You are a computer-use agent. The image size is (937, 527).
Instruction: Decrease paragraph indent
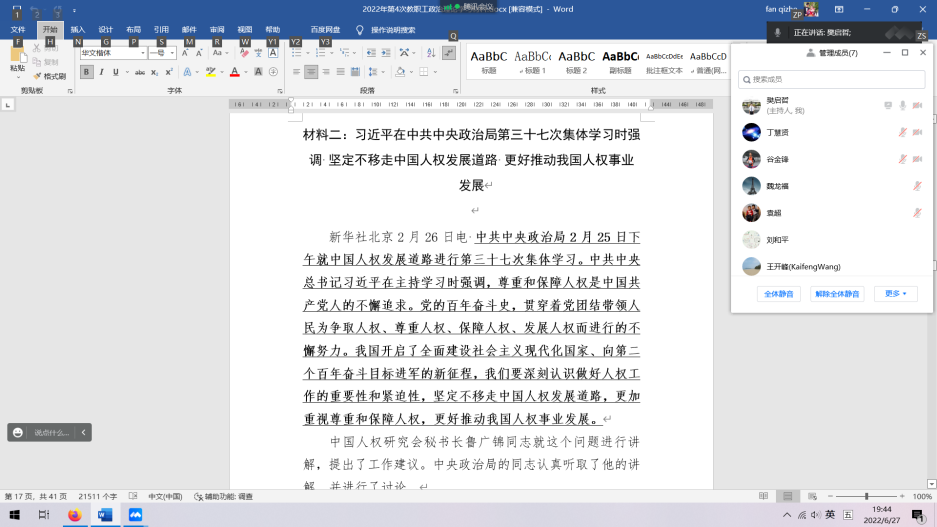tap(371, 53)
